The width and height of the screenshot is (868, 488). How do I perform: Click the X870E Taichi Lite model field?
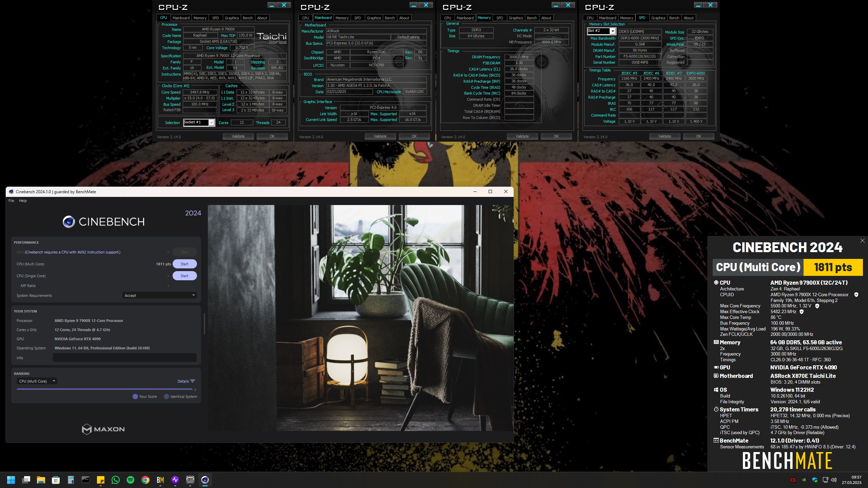point(358,37)
